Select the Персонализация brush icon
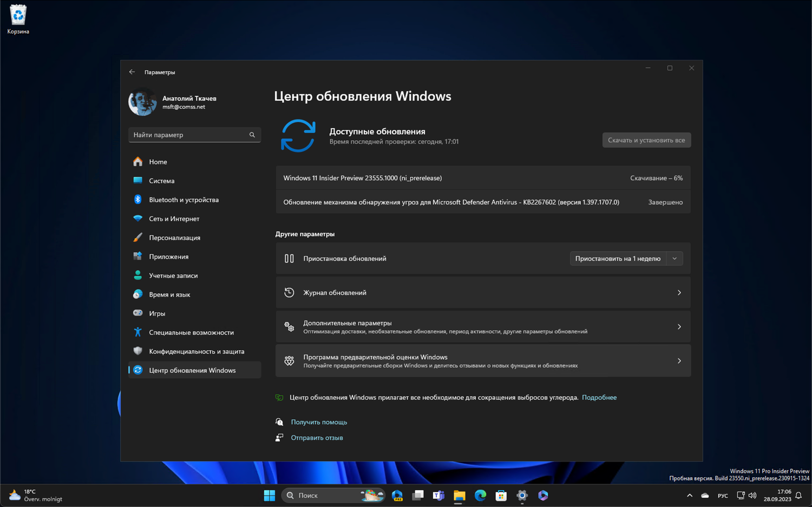 coord(139,238)
